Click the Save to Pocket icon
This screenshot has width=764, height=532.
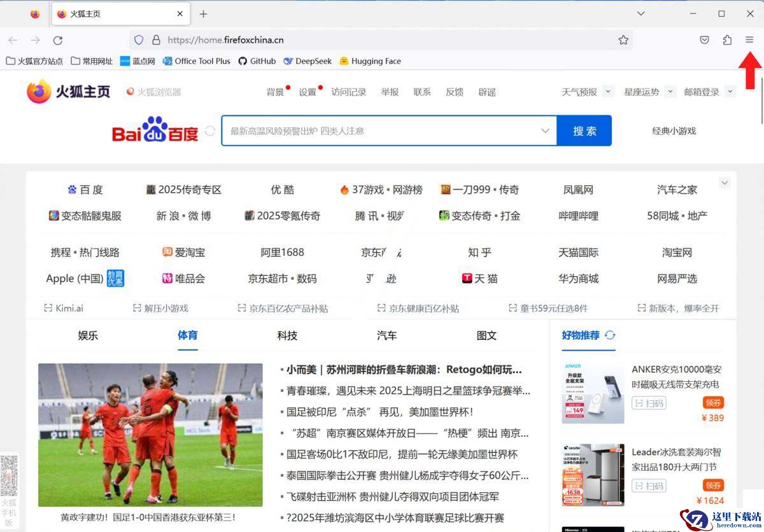705,40
